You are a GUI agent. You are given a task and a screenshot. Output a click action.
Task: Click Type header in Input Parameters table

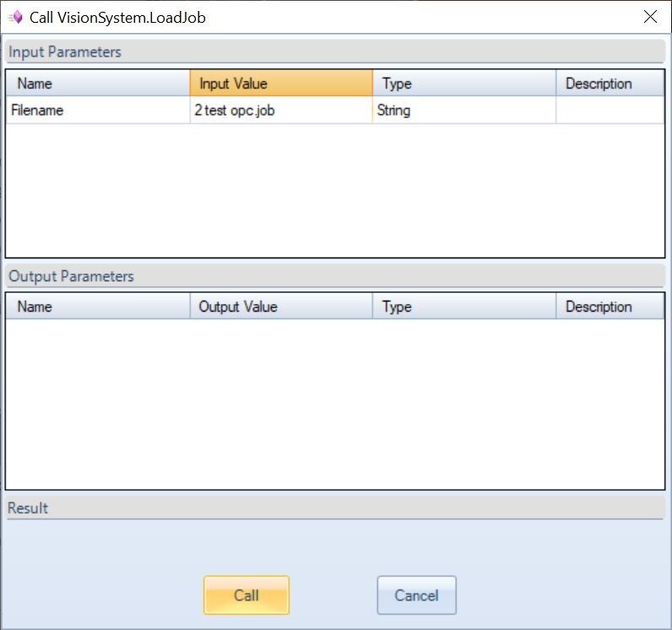pyautogui.click(x=463, y=84)
